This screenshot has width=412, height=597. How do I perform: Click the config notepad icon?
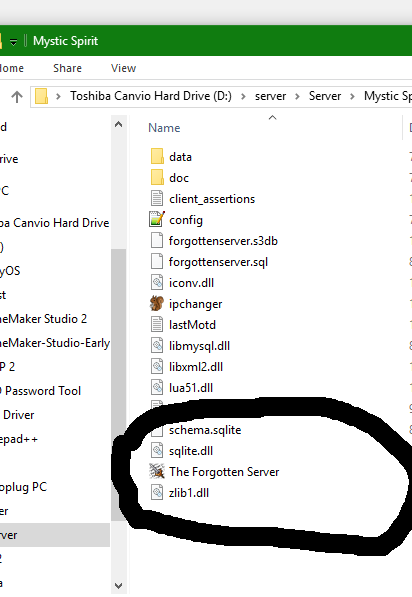(157, 219)
